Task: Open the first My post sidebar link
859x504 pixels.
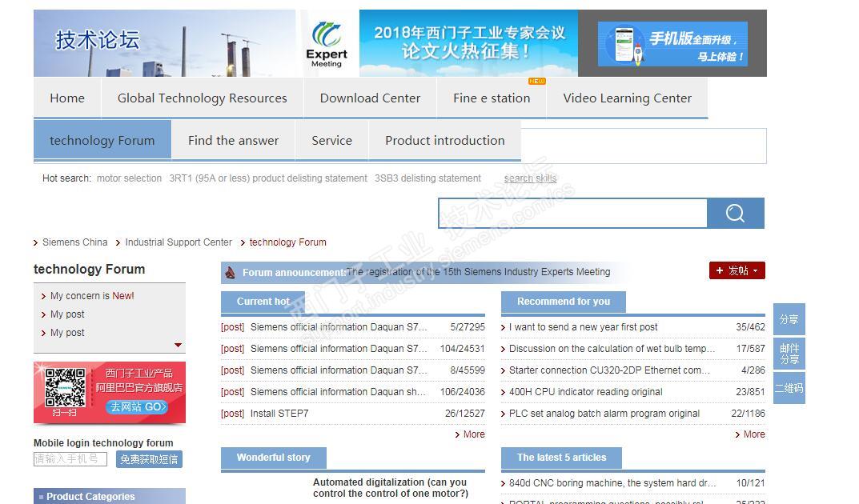Action: (x=67, y=314)
